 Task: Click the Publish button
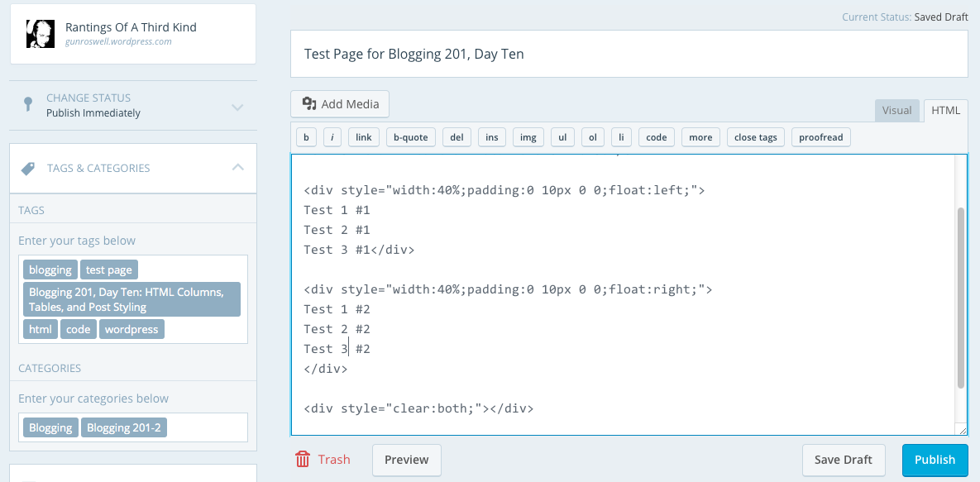[x=935, y=461]
